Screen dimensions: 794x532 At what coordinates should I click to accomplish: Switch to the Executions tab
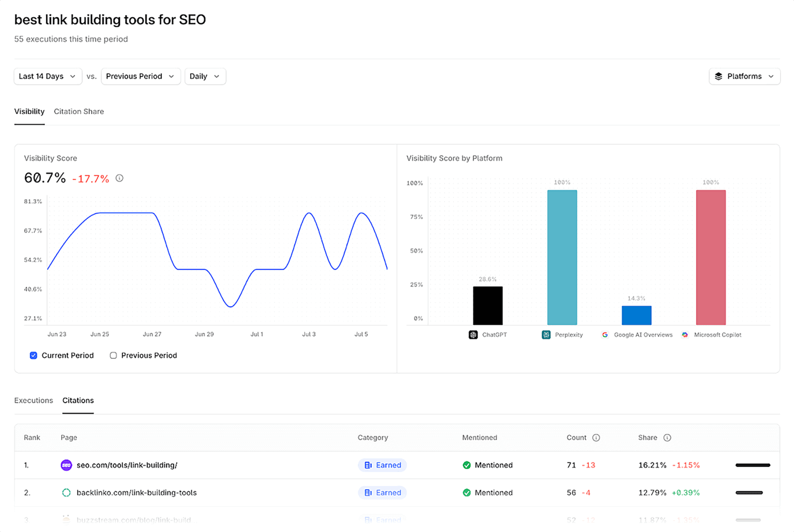[x=33, y=400]
